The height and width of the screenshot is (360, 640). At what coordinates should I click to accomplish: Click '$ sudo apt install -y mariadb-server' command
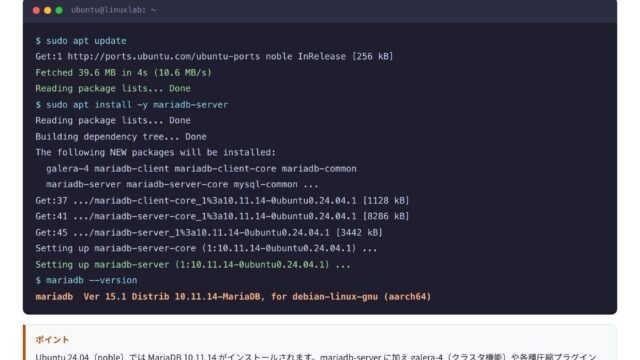(132, 105)
